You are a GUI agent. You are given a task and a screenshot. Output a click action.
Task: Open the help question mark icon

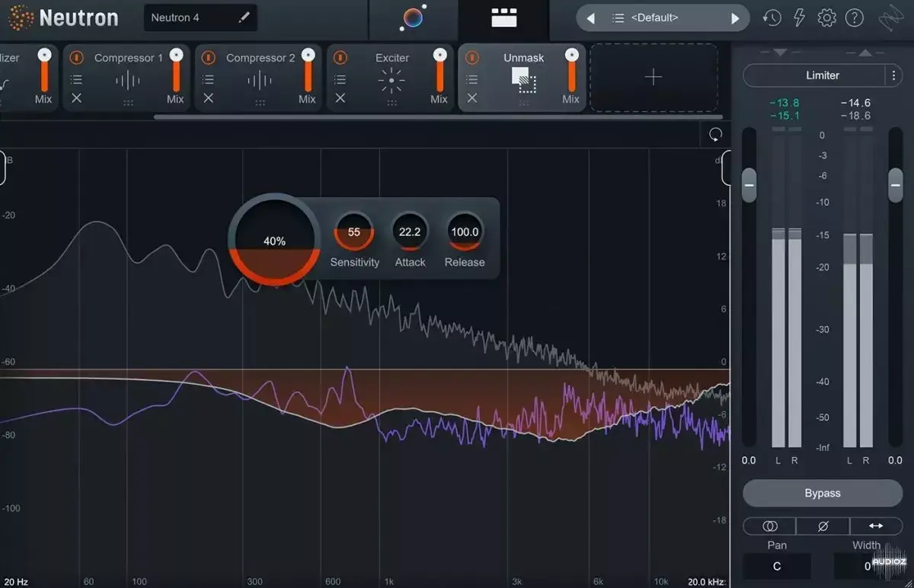855,18
